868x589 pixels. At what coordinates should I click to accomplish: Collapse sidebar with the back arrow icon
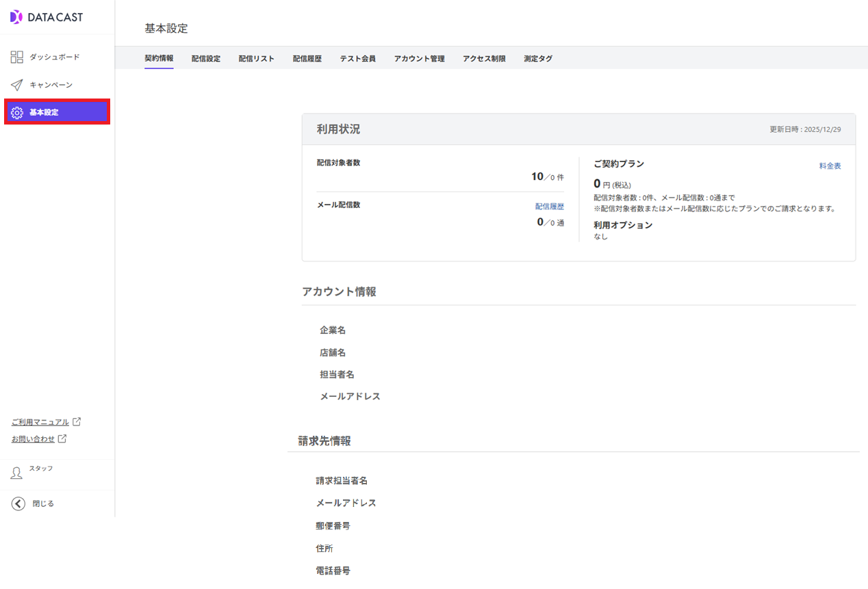[18, 503]
